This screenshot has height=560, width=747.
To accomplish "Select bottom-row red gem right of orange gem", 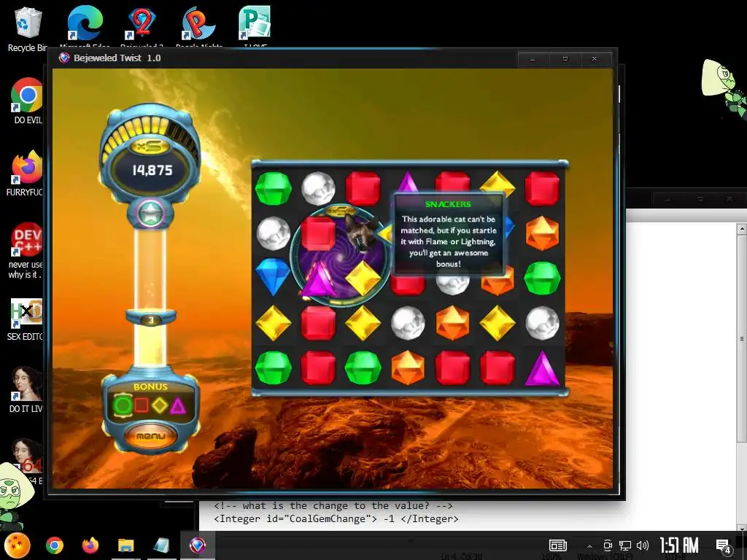I will 452,367.
